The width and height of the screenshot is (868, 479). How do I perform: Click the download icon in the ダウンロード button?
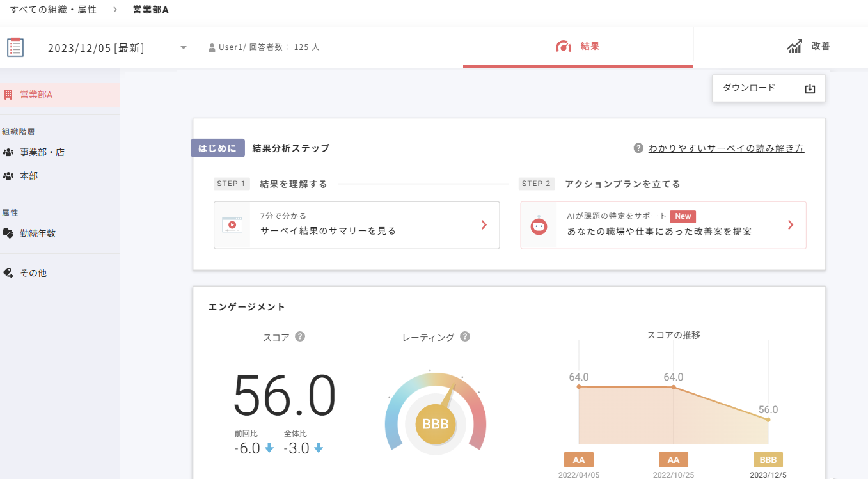coord(810,89)
